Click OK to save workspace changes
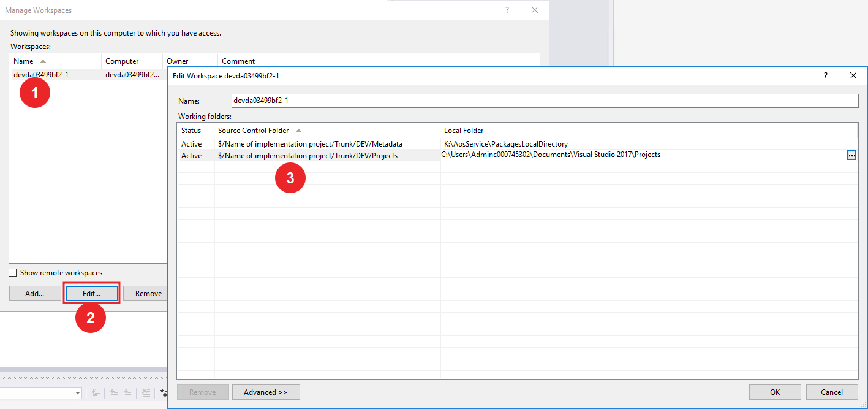Image resolution: width=868 pixels, height=409 pixels. point(774,392)
